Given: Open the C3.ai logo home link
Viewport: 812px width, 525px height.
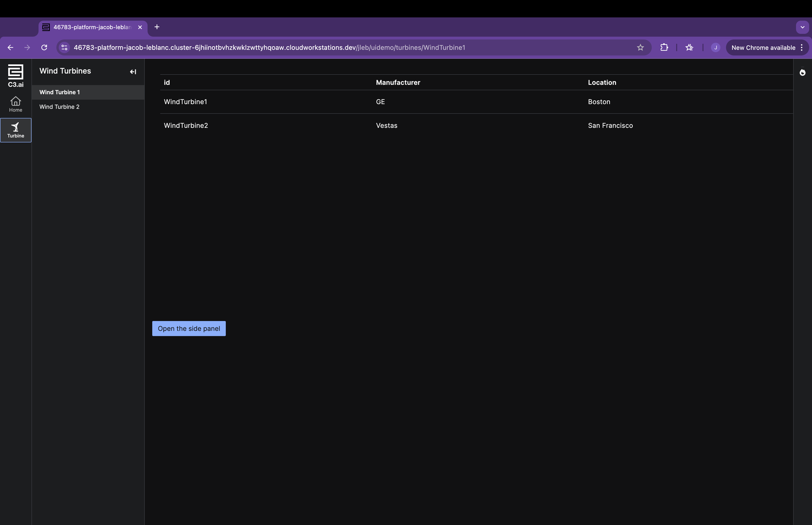Looking at the screenshot, I should click(x=15, y=75).
